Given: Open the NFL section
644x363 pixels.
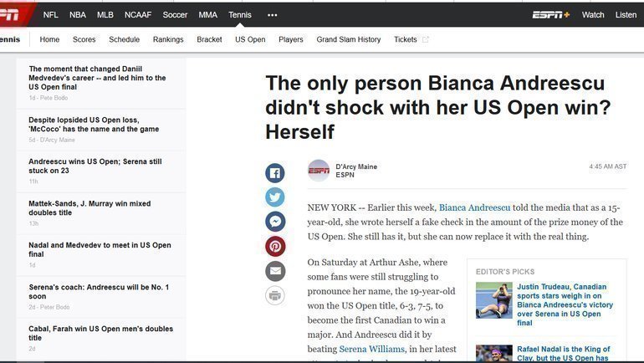Looking at the screenshot, I should [x=50, y=15].
